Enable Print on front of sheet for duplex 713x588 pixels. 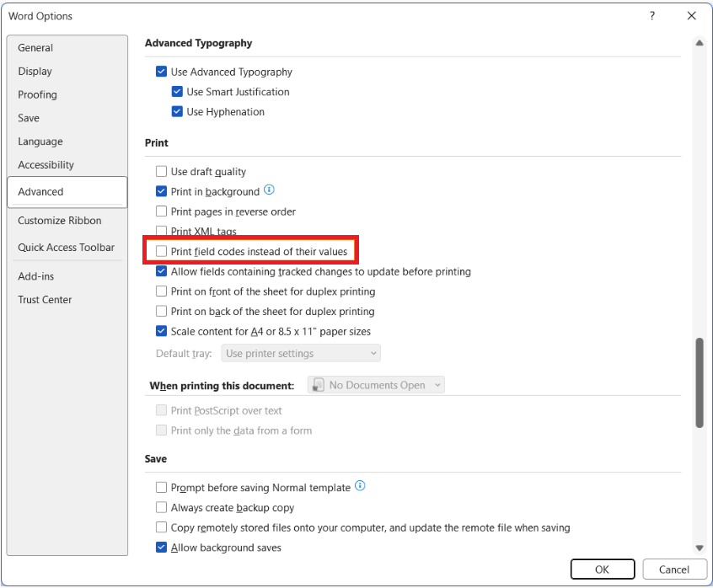[x=162, y=291]
